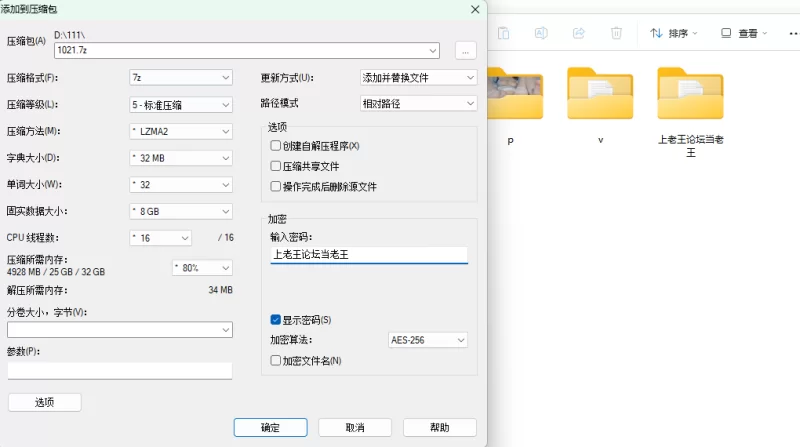Uncheck the 显示密码 checkbox
This screenshot has width=800, height=447.
tap(276, 320)
